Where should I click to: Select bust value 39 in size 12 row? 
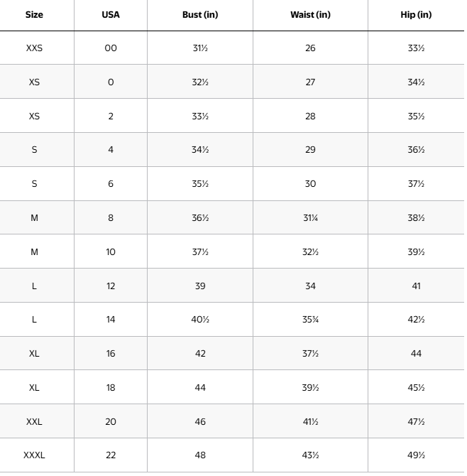[x=200, y=286]
